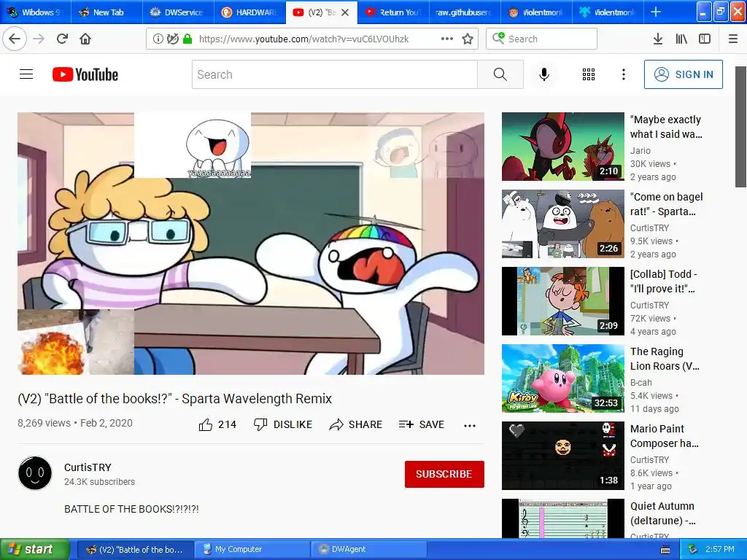Screen dimensions: 747x560
Task: Switch to the New Tab tab
Action: coord(107,12)
